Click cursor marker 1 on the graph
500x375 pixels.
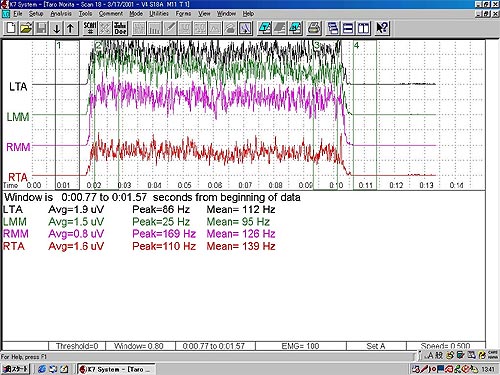tap(59, 45)
